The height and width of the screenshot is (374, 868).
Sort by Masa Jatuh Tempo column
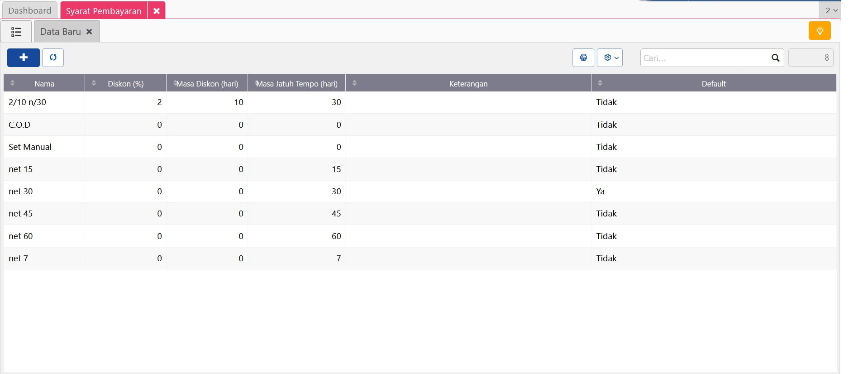[297, 84]
